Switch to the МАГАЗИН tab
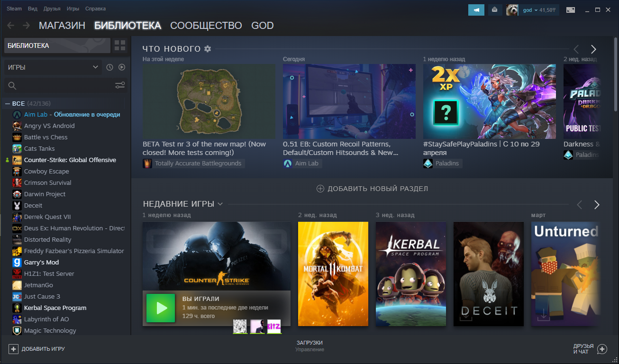This screenshot has height=364, width=619. coord(62,26)
